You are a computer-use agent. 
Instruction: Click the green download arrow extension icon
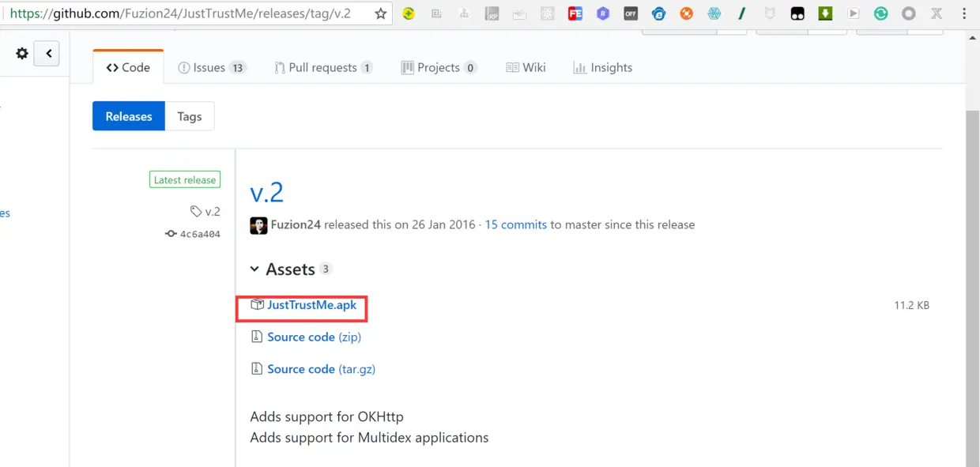(825, 13)
